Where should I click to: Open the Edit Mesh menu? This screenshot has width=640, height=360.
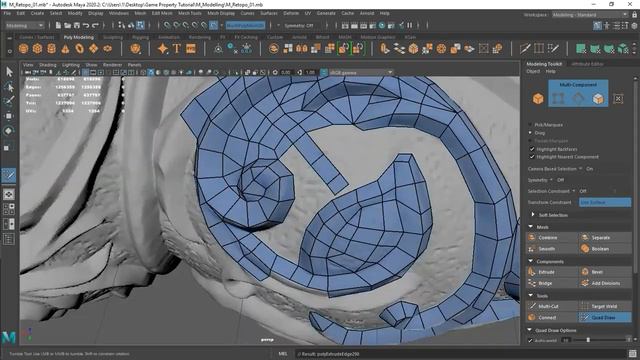pyautogui.click(x=162, y=13)
